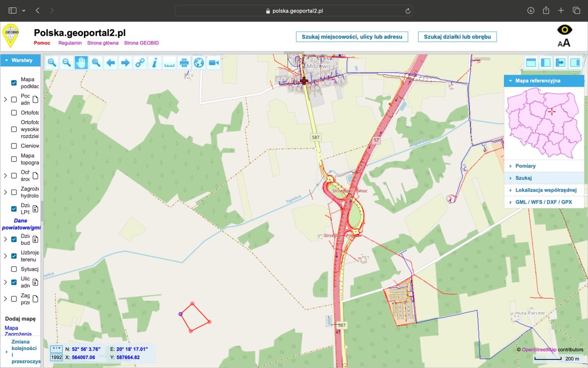The width and height of the screenshot is (588, 368).
Task: Go to previous map view arrow
Action: click(x=111, y=63)
